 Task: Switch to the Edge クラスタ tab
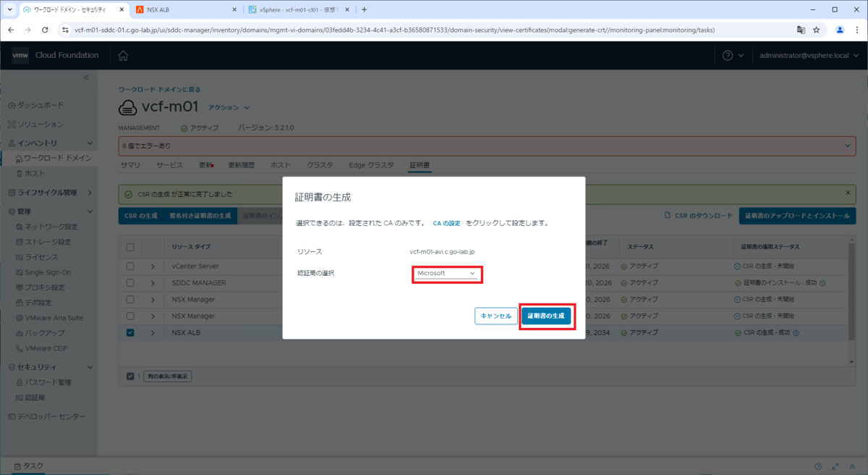point(371,165)
